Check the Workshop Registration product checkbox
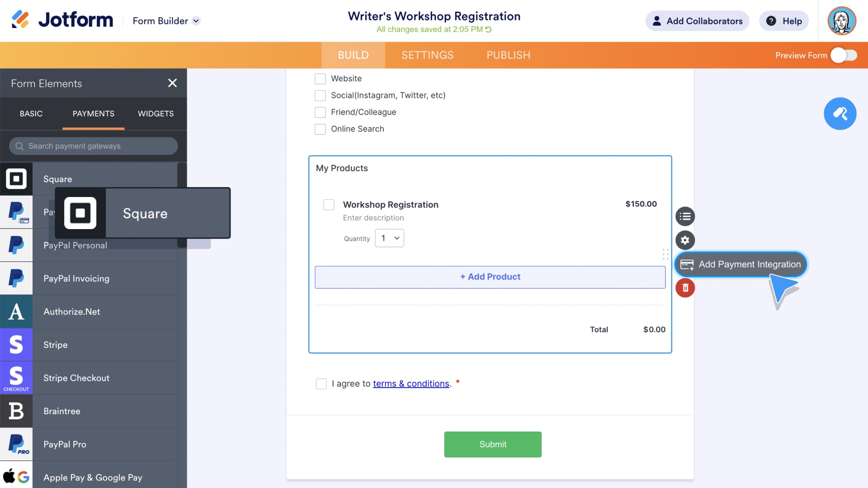This screenshot has width=868, height=488. click(329, 205)
